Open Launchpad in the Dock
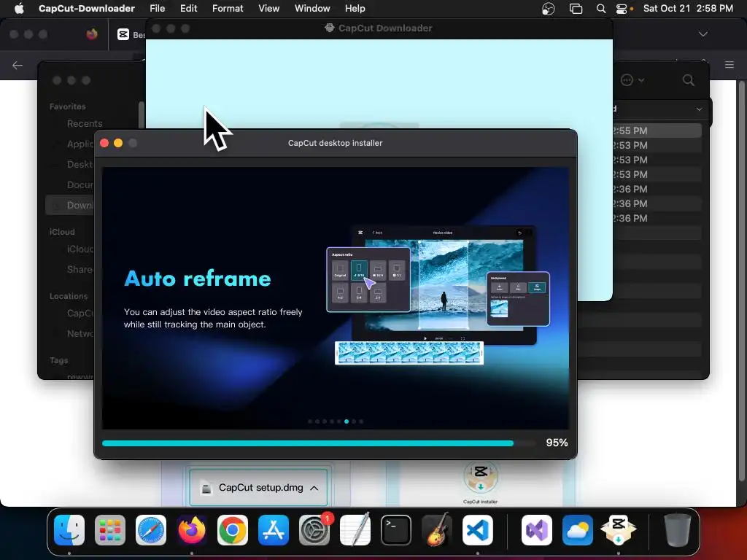 click(110, 530)
